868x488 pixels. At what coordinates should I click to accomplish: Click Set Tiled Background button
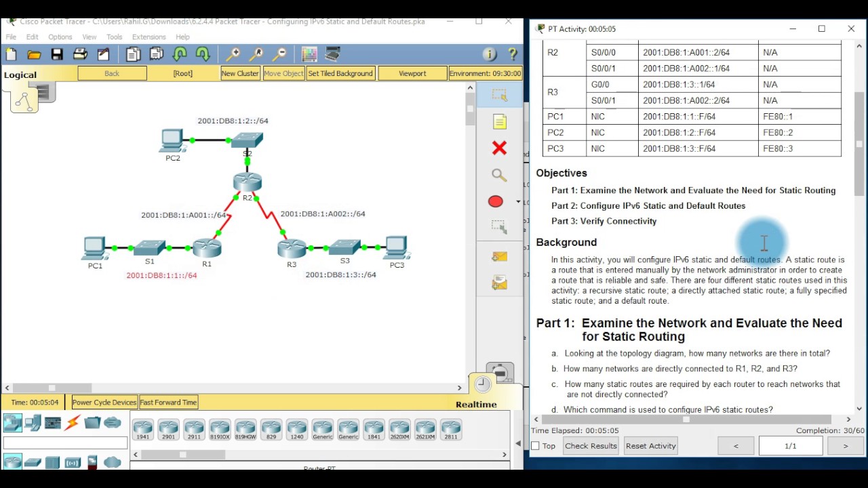(340, 73)
